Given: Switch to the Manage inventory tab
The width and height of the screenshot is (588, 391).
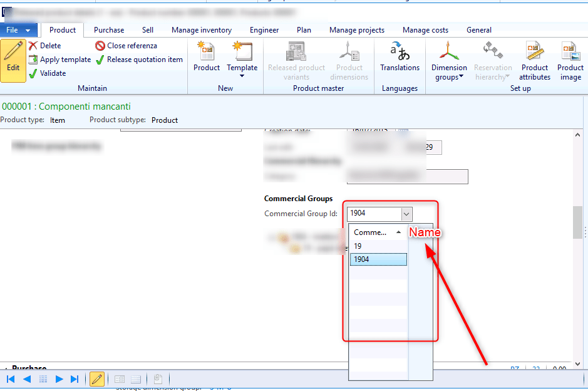Looking at the screenshot, I should [201, 30].
